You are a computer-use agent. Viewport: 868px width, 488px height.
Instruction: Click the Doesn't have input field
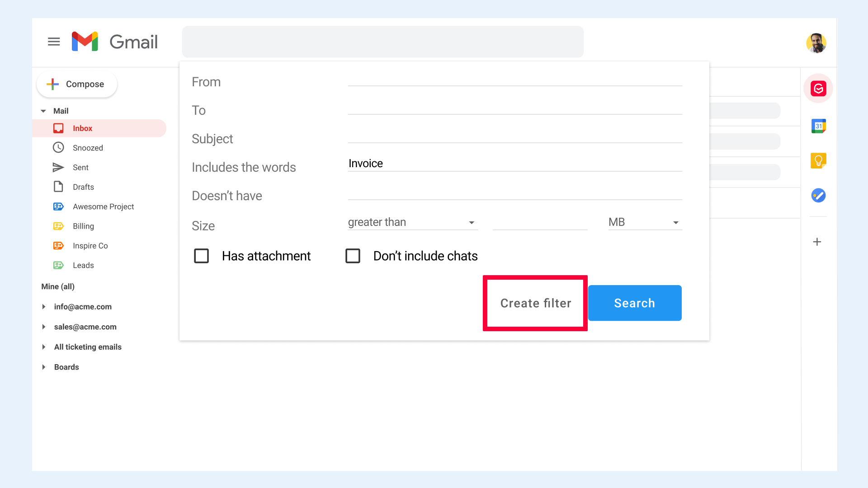[515, 192]
